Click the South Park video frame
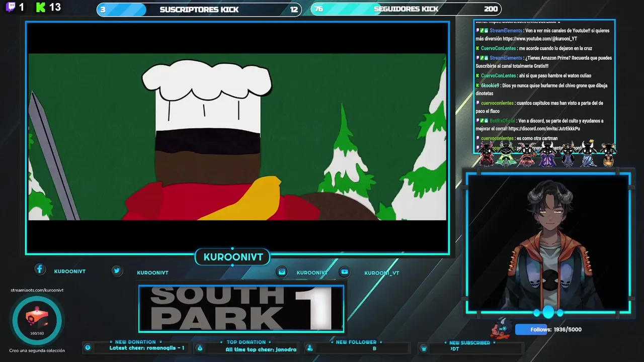The width and height of the screenshot is (644, 362). click(x=237, y=137)
